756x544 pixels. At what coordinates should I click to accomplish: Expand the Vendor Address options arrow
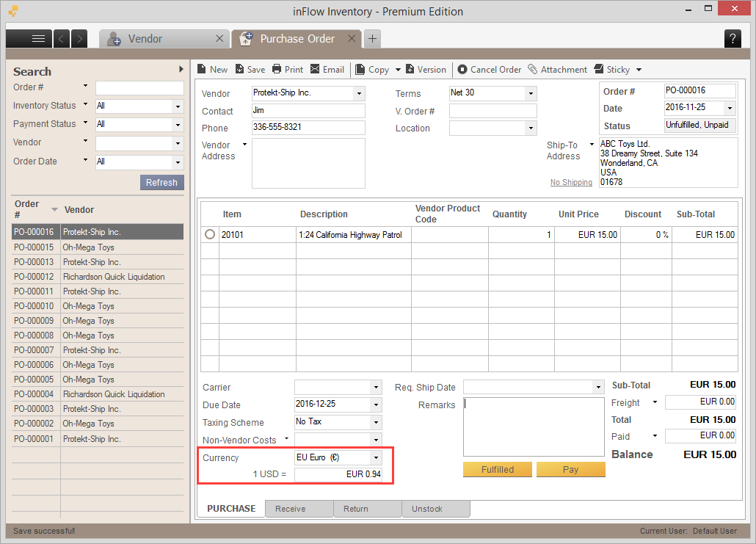[x=244, y=144]
